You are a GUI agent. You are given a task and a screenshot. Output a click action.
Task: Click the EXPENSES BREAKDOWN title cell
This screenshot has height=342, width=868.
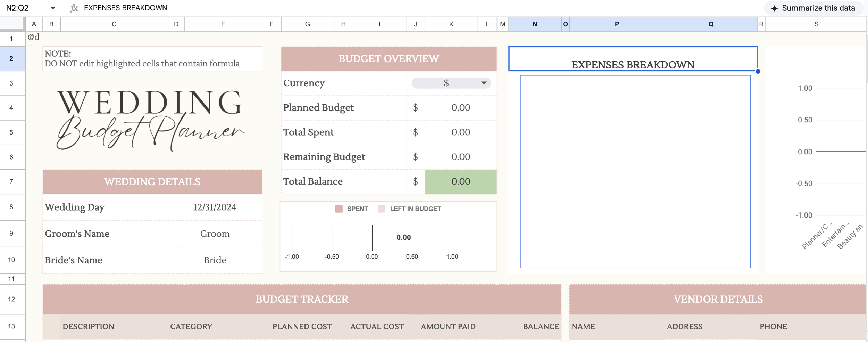click(x=633, y=59)
